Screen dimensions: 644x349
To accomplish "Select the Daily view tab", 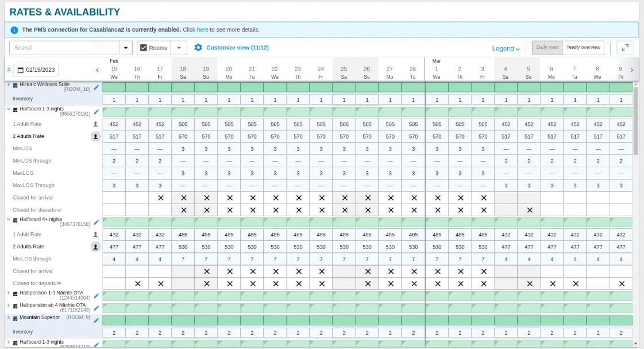I will pyautogui.click(x=547, y=48).
